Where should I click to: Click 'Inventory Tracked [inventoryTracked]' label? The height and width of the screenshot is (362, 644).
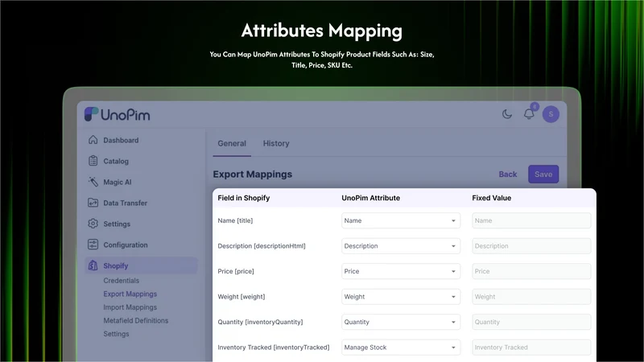coord(273,348)
